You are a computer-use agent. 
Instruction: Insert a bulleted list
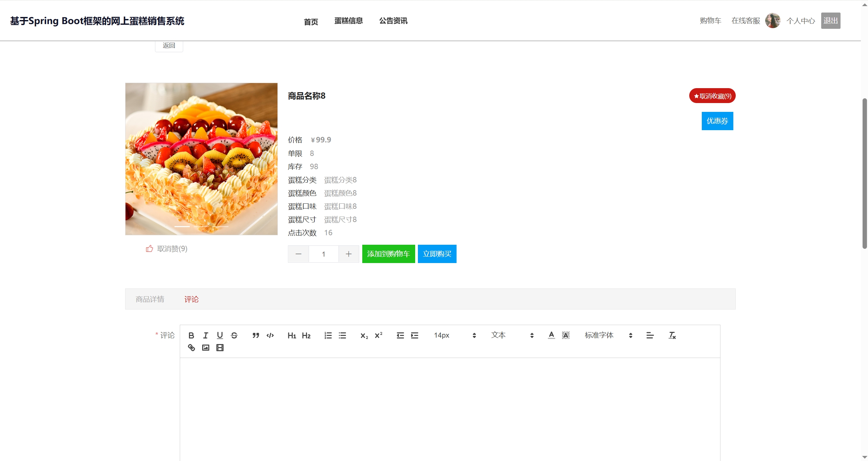click(342, 335)
